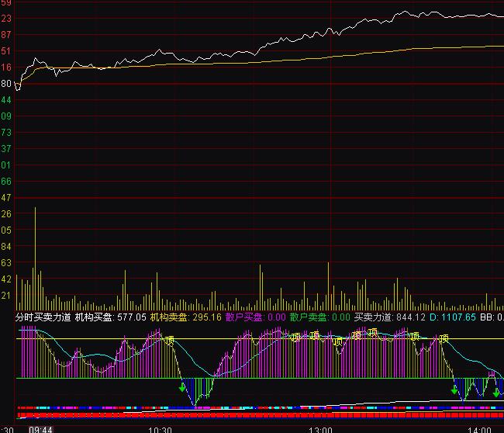Viewport: 504px width, 433px height.
Task: Click the rightmost 顶 marker in the indicator
Action: tap(444, 338)
